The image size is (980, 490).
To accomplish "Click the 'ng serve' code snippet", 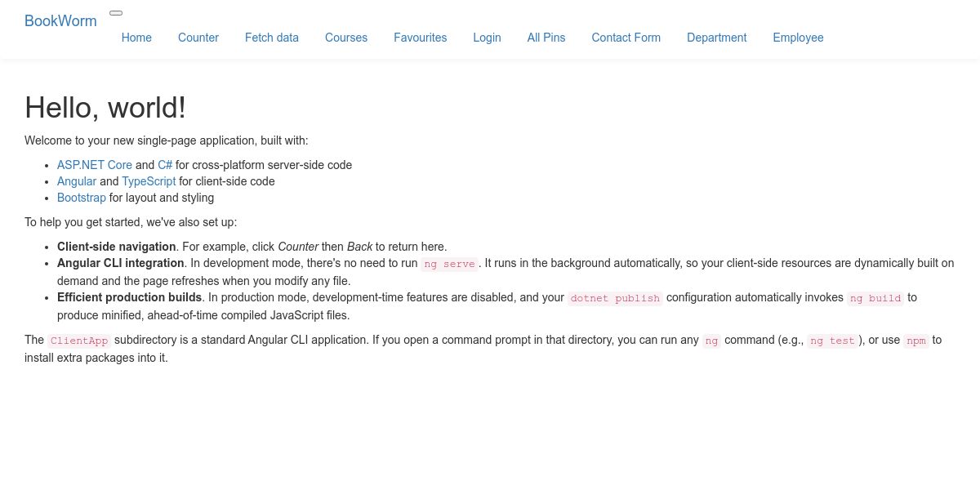I will [x=449, y=264].
